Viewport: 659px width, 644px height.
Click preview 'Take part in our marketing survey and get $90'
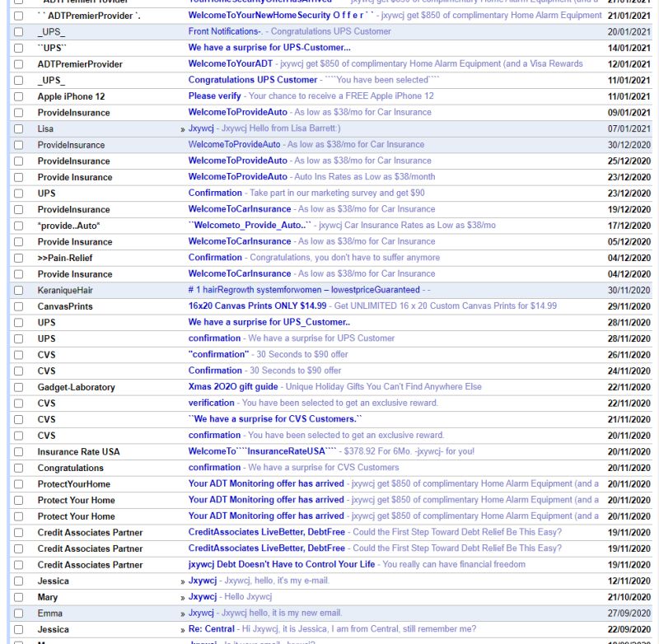pyautogui.click(x=337, y=193)
